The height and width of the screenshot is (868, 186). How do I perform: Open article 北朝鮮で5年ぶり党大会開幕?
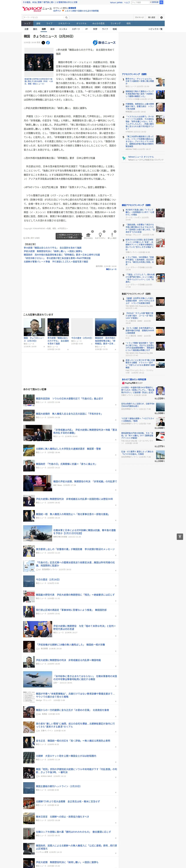pyautogui.click(x=68, y=802)
